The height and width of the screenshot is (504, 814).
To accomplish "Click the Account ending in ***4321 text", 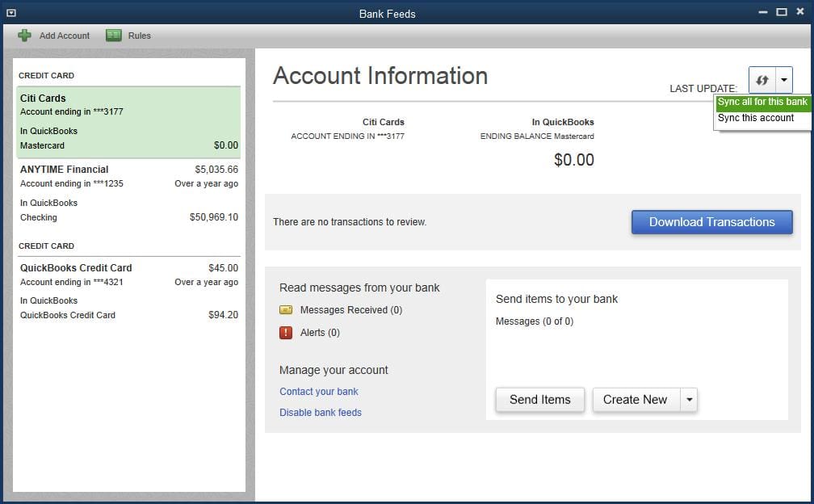I will pos(72,282).
